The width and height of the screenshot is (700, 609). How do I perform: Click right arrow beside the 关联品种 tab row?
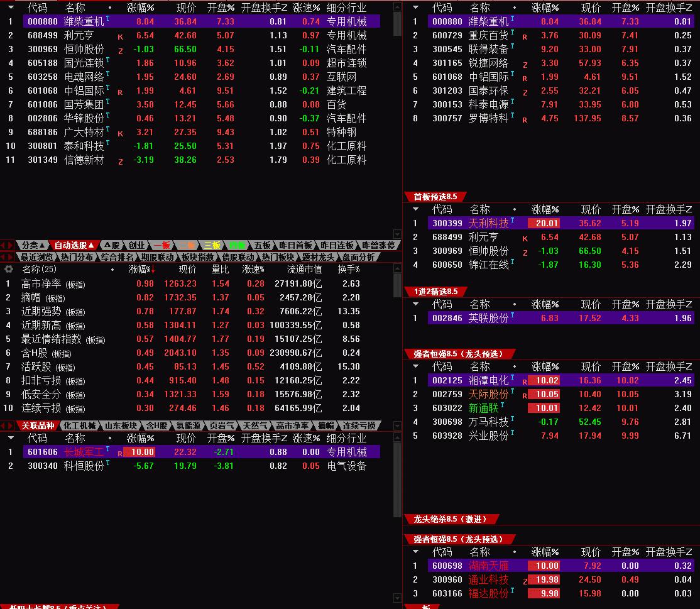pyautogui.click(x=10, y=425)
